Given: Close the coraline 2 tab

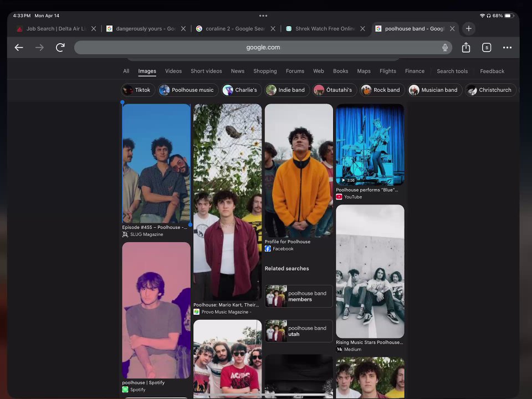Looking at the screenshot, I should point(273,28).
